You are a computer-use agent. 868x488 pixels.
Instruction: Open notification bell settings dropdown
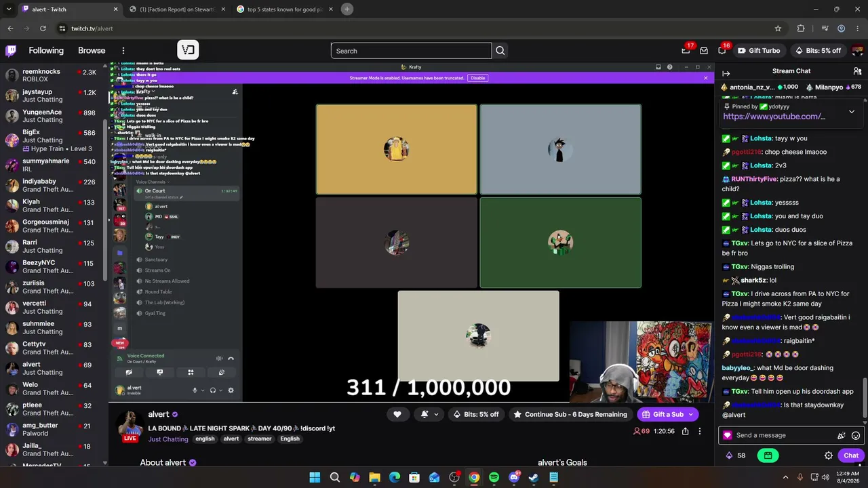pyautogui.click(x=429, y=414)
